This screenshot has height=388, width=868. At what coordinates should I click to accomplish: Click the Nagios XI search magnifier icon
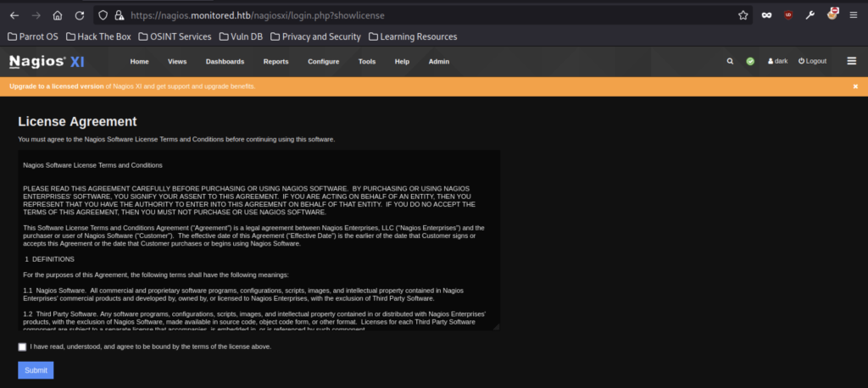tap(730, 62)
